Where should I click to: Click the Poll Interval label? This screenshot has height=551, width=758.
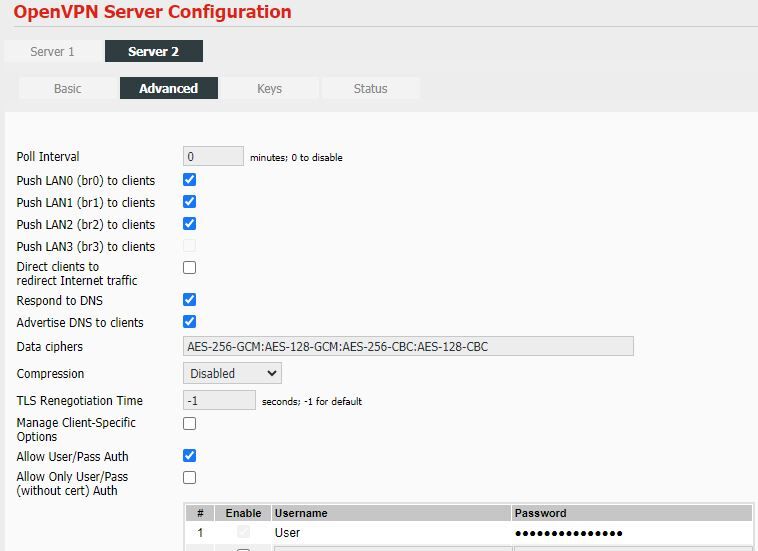tap(48, 157)
